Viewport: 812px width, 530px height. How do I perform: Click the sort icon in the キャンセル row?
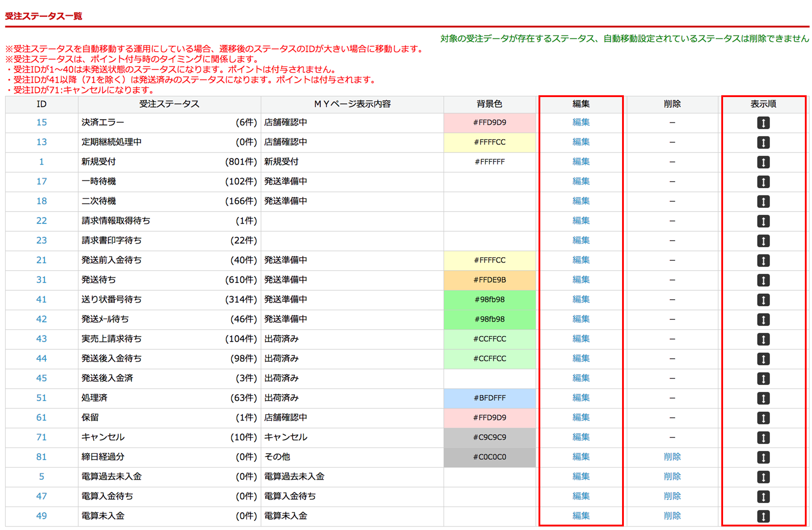click(x=763, y=438)
